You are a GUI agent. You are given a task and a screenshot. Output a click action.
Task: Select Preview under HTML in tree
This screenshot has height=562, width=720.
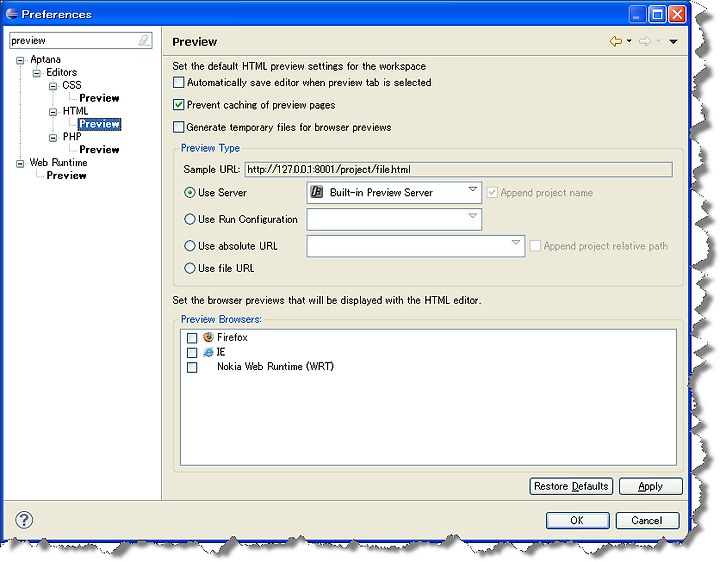(x=99, y=124)
